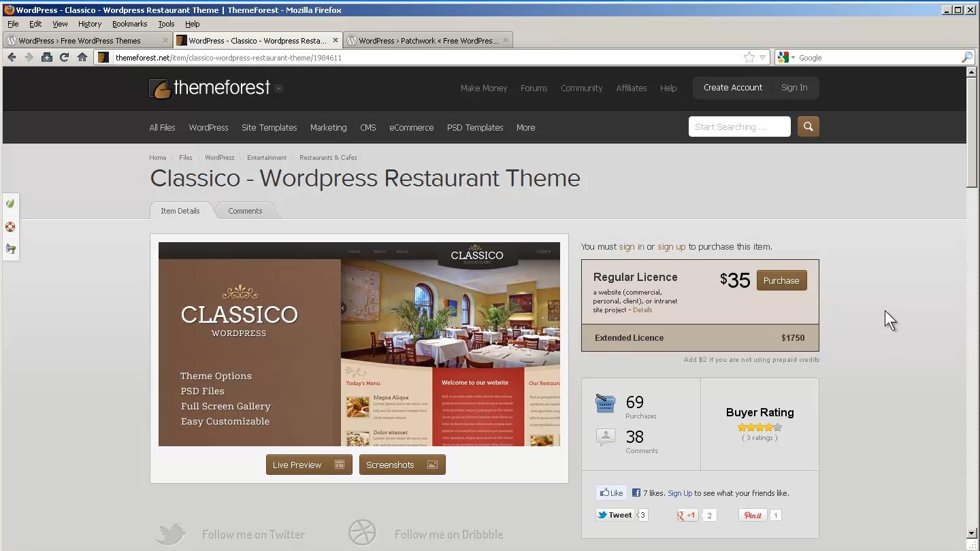Open the dropdown beside themeforest logo
The width and height of the screenshot is (980, 551).
pyautogui.click(x=278, y=88)
